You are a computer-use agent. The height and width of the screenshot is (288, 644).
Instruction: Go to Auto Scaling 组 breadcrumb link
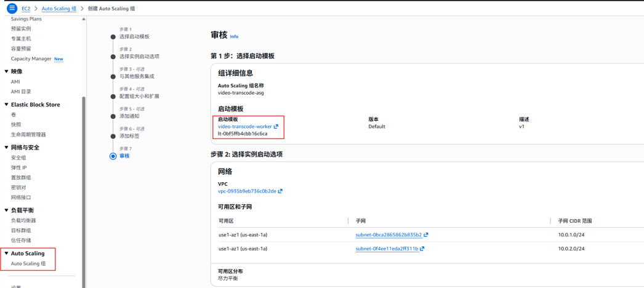tap(58, 9)
